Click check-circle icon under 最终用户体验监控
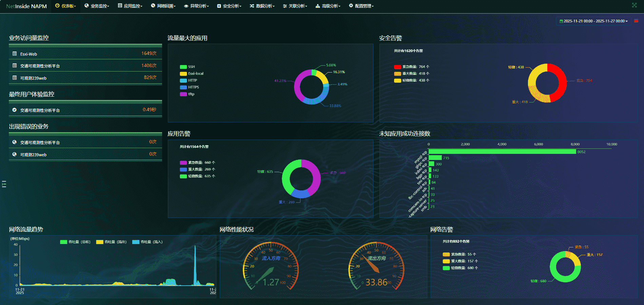 coord(15,110)
